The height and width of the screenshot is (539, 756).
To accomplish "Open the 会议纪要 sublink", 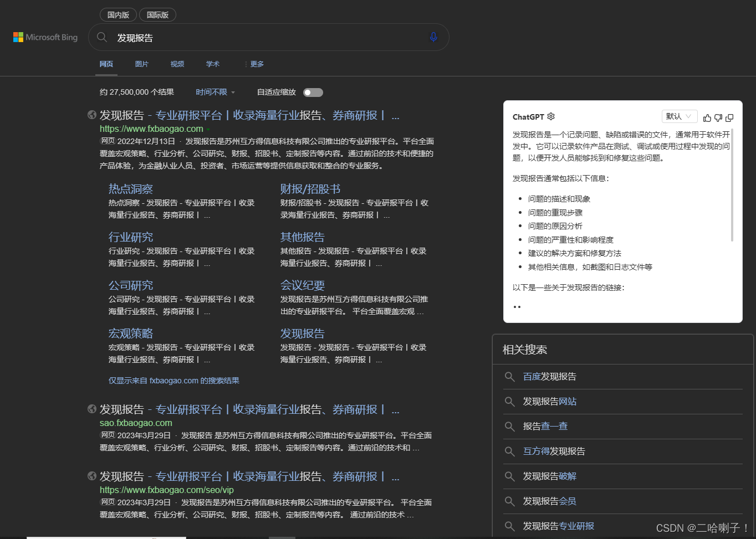I will [303, 285].
